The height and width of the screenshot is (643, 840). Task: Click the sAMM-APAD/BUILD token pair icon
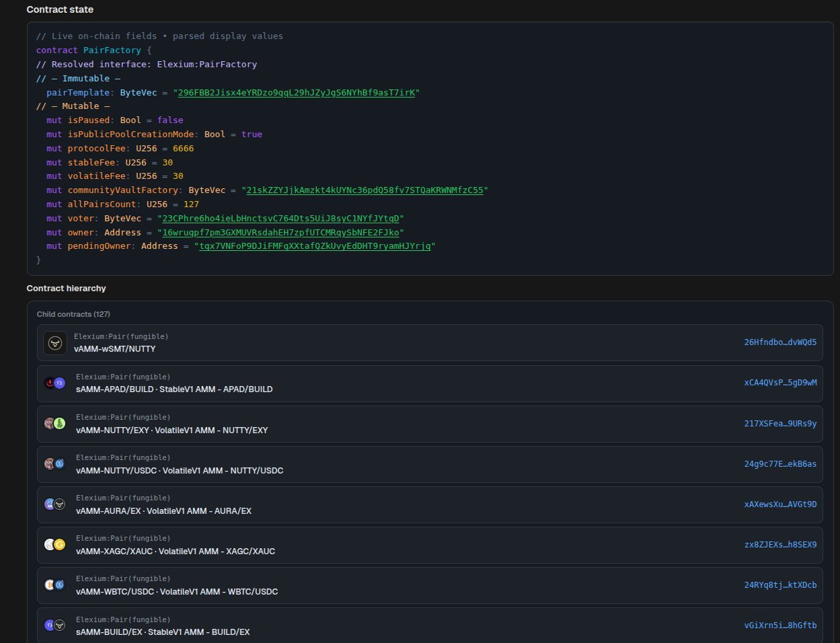coord(54,383)
